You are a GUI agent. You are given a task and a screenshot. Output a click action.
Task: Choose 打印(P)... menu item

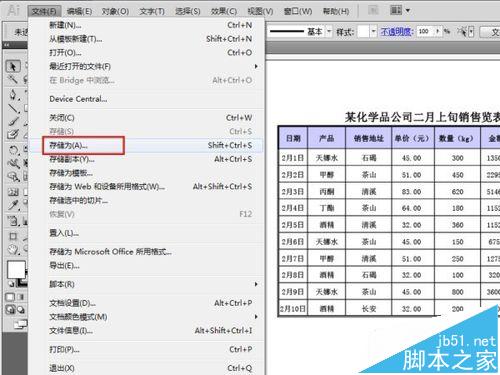pos(147,349)
